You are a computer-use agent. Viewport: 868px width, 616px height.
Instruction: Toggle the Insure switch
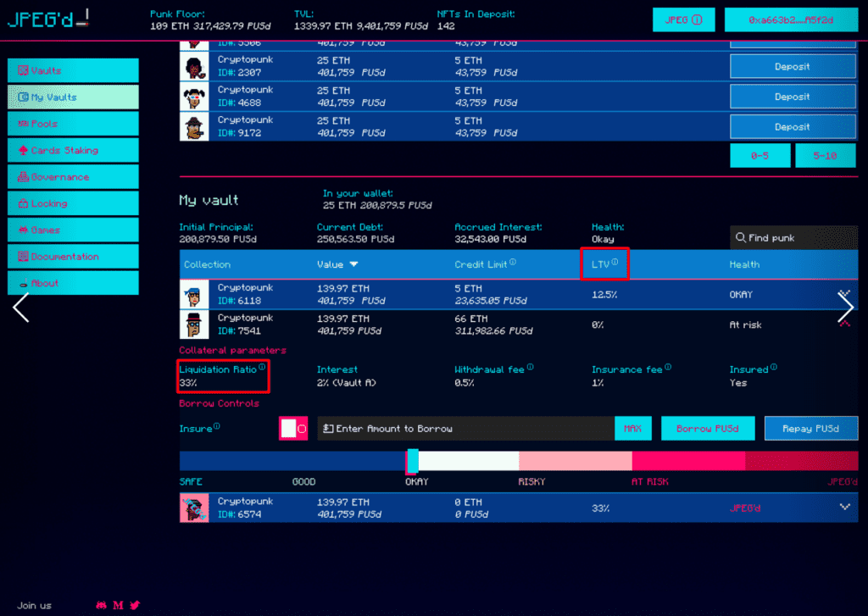[293, 429]
